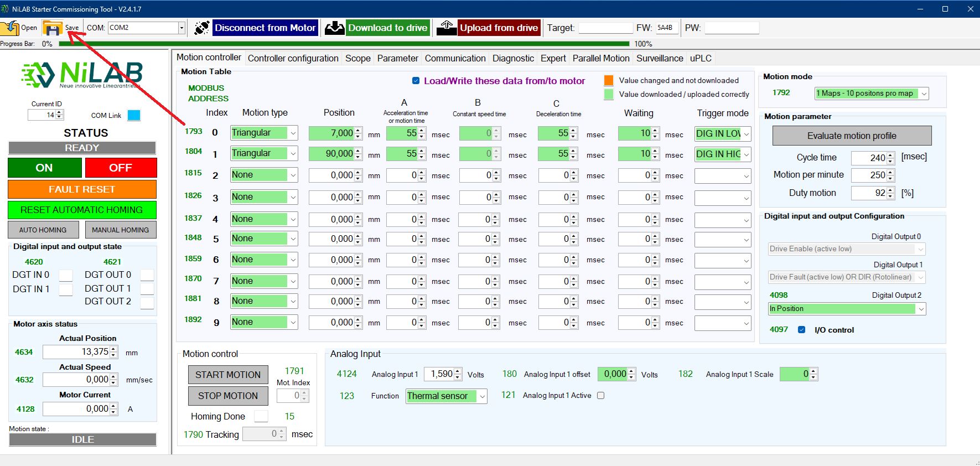Viewport: 980px width, 466px height.
Task: Click the Upload from drive arrow icon
Action: [x=447, y=28]
